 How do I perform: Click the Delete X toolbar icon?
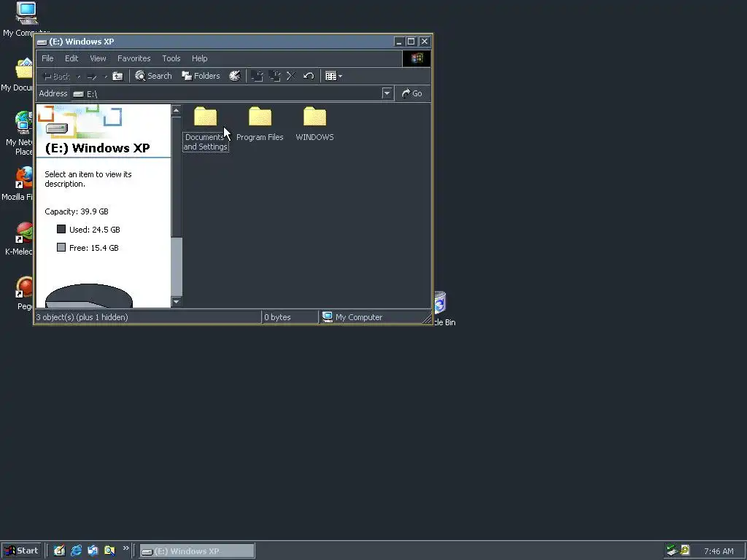[x=291, y=76]
